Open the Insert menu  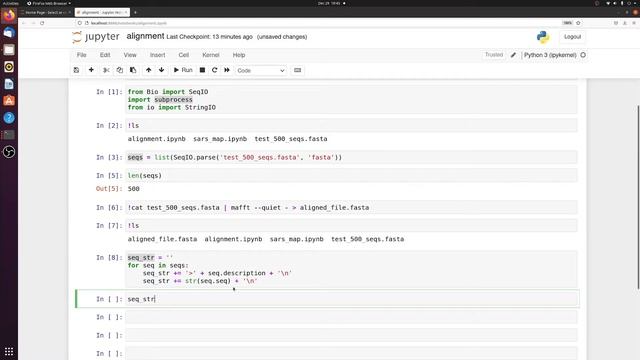pyautogui.click(x=158, y=55)
